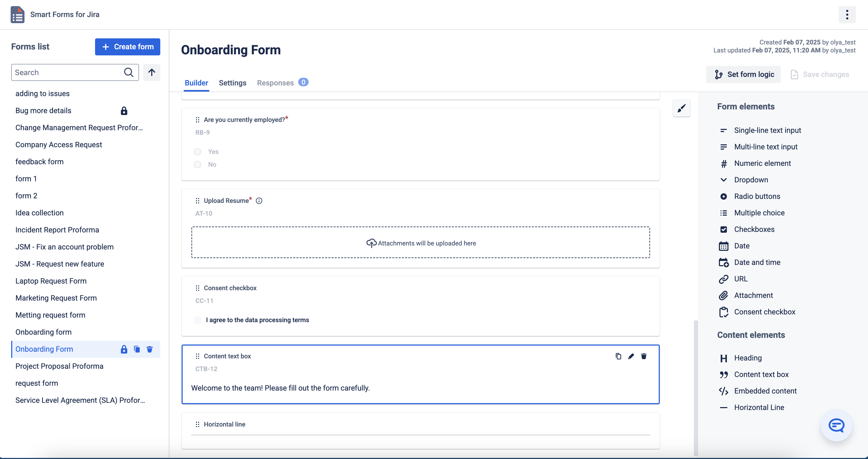The width and height of the screenshot is (868, 459).
Task: Select the Yes radio button
Action: point(198,151)
